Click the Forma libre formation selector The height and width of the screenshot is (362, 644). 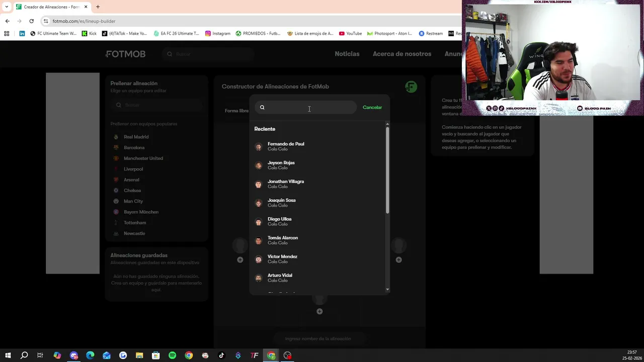(x=236, y=111)
